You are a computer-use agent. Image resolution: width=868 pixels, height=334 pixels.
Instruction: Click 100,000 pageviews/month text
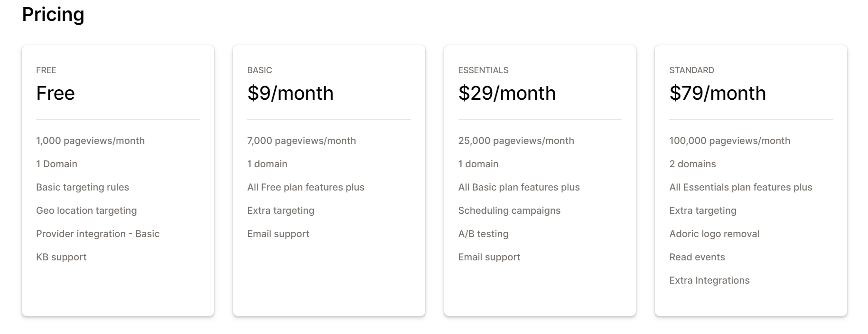coord(729,141)
